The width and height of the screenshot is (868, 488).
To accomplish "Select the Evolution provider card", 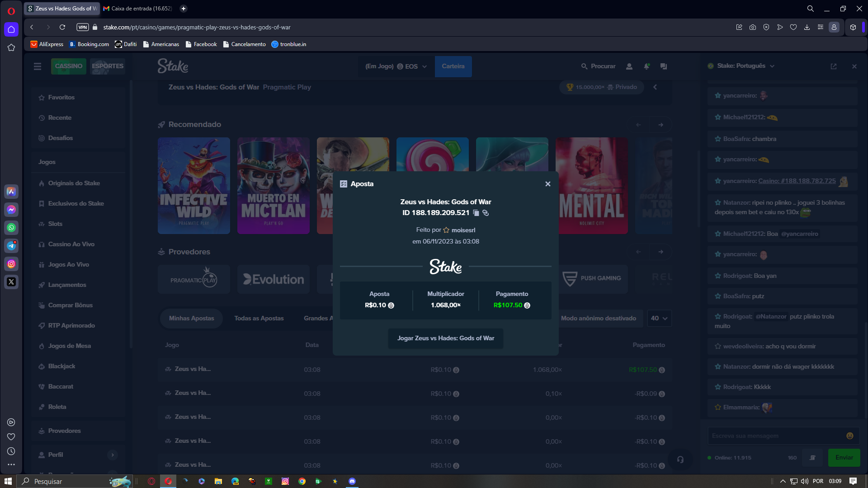I will [273, 279].
